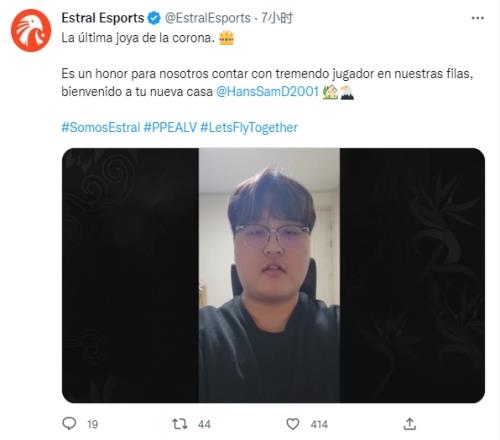Click the crown emoji after corona

click(x=227, y=38)
